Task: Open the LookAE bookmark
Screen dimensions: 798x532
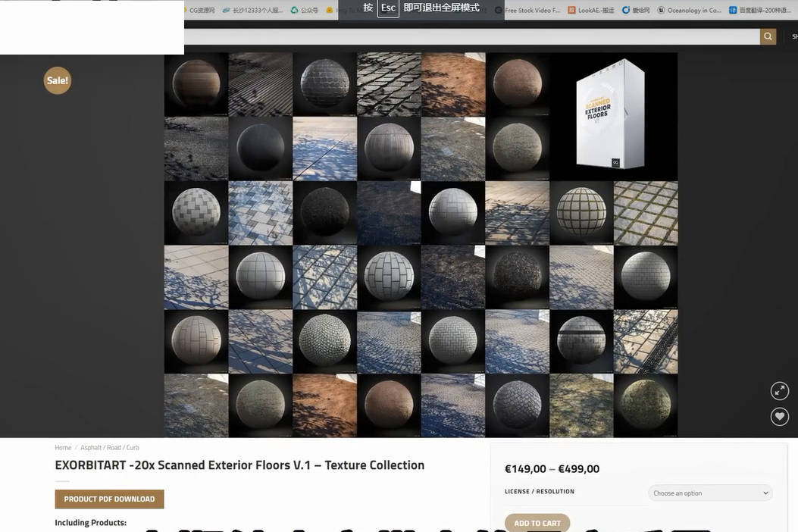Action: 595,11
